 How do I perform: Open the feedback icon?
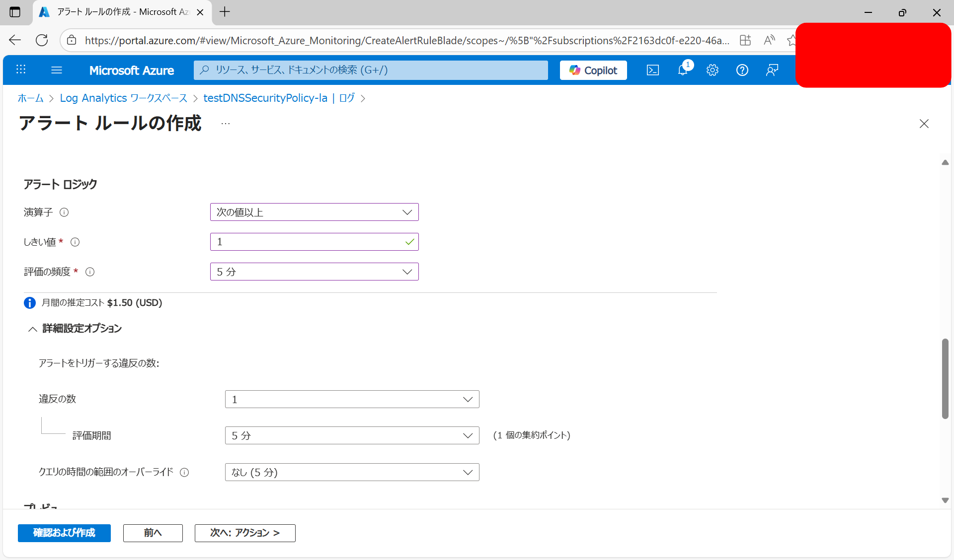pos(772,70)
